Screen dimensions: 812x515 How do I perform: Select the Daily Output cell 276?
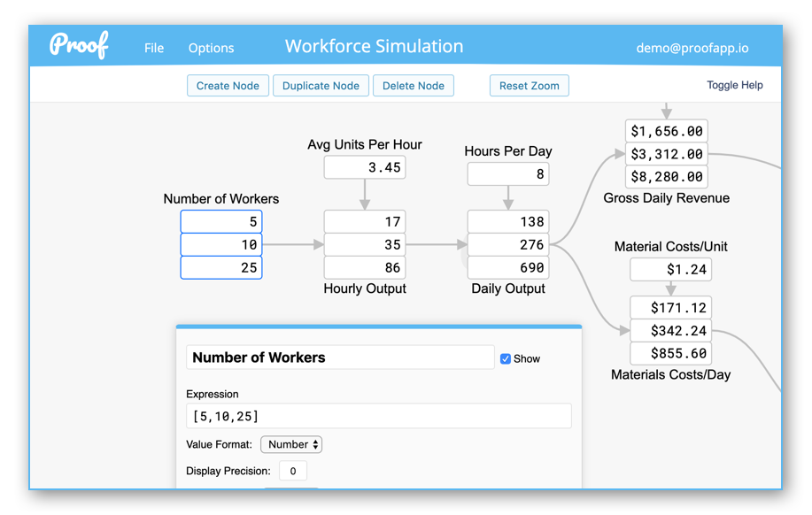tap(508, 244)
